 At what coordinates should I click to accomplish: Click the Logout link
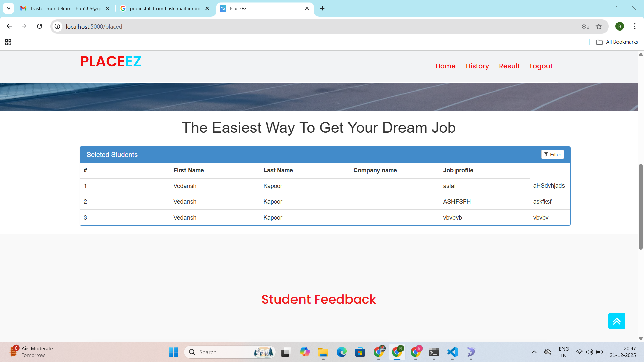point(541,66)
